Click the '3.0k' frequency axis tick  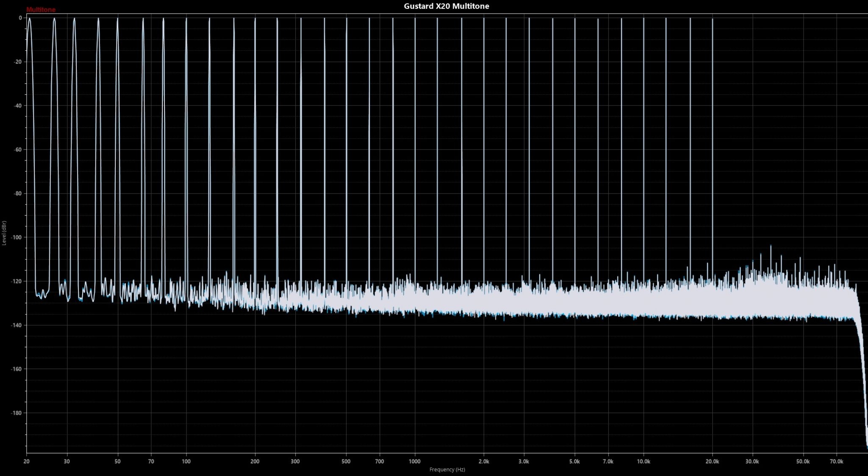(524, 462)
